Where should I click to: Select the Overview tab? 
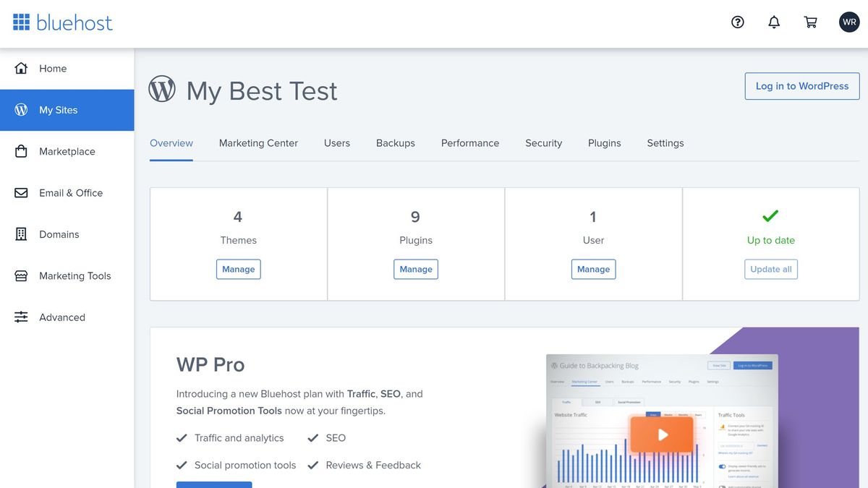pos(171,143)
